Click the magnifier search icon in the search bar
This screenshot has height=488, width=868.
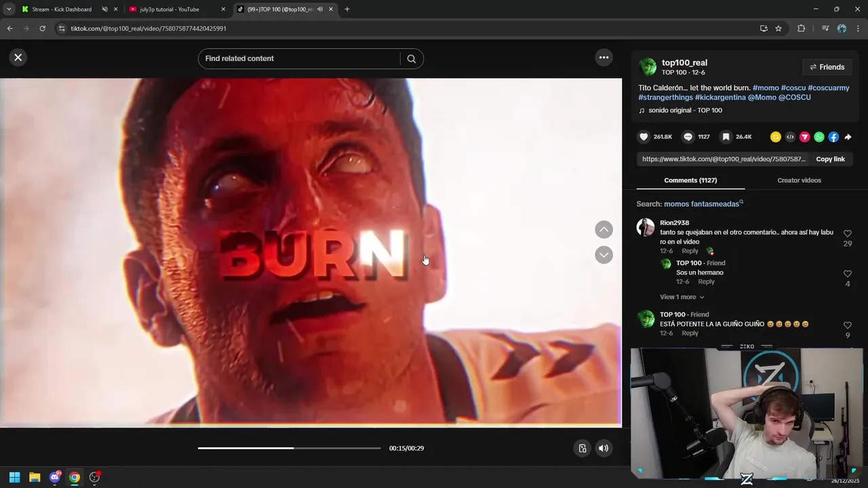coord(411,59)
